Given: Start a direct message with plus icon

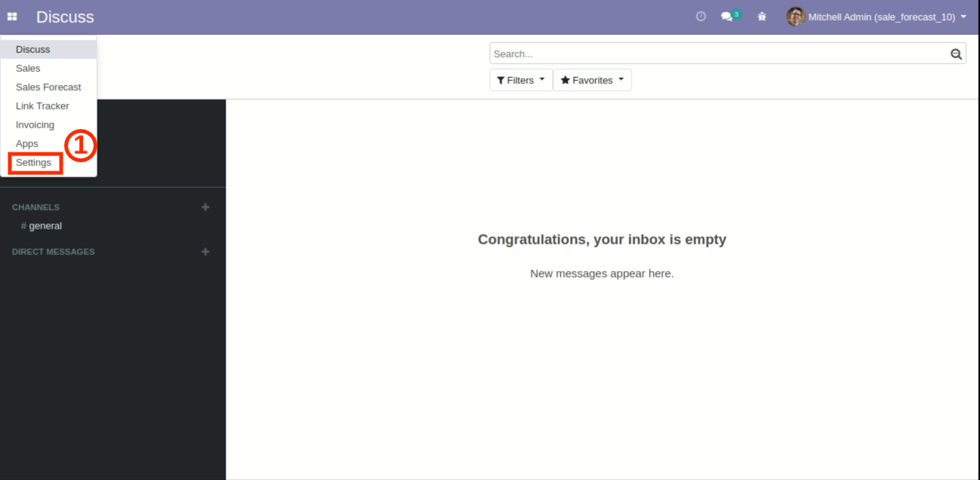Looking at the screenshot, I should click(205, 252).
